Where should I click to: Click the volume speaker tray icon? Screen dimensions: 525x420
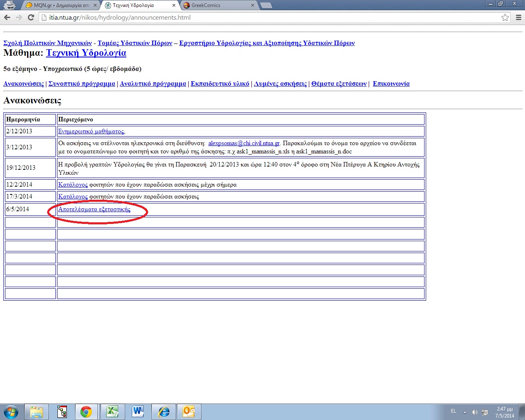[x=475, y=412]
